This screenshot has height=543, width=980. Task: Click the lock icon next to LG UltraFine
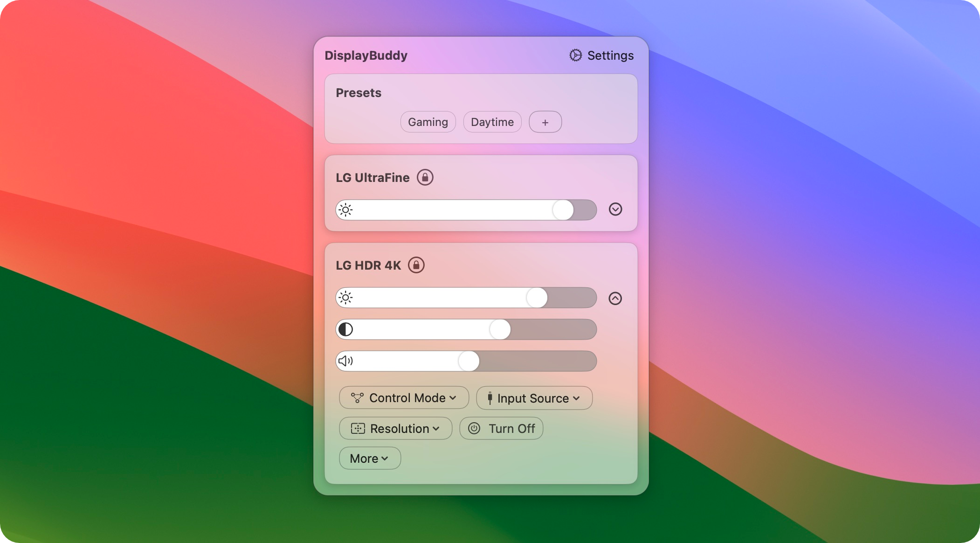click(x=426, y=177)
